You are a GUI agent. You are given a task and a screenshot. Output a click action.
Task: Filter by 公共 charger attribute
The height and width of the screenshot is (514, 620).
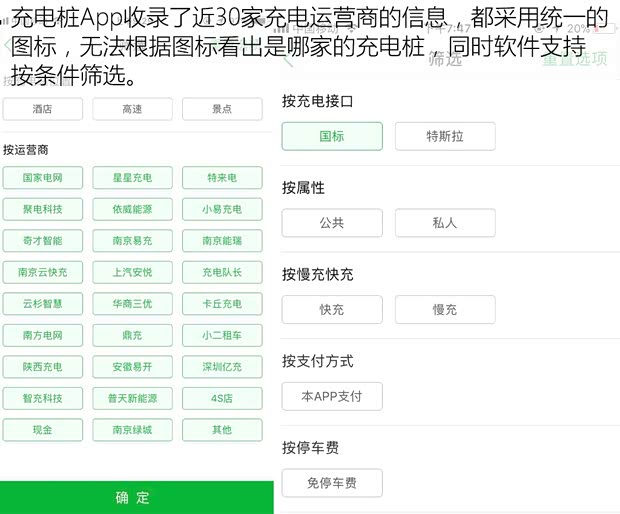tap(332, 223)
